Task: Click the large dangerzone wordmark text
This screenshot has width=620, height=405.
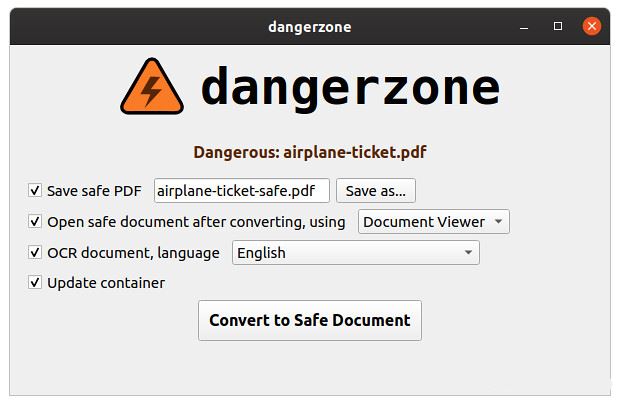Action: click(350, 87)
